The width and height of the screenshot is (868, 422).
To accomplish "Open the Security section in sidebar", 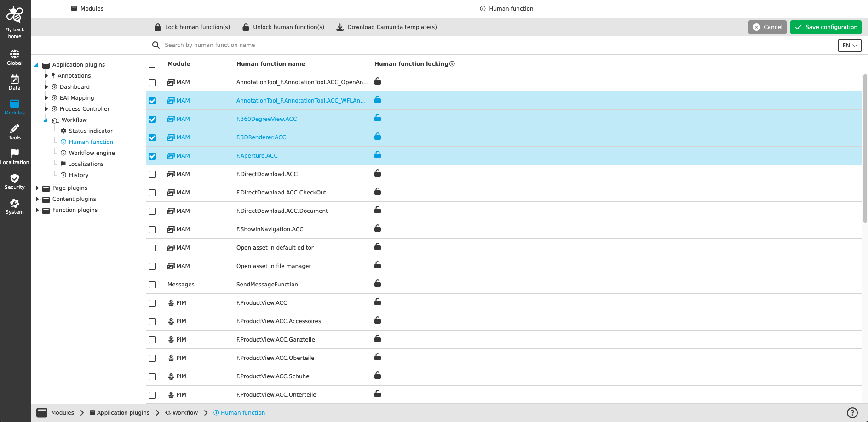I will (x=14, y=179).
